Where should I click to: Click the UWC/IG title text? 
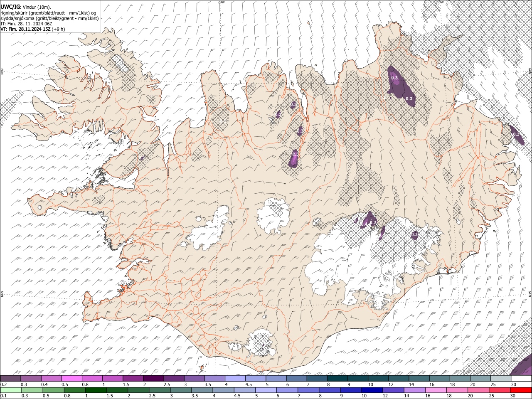(10, 7)
